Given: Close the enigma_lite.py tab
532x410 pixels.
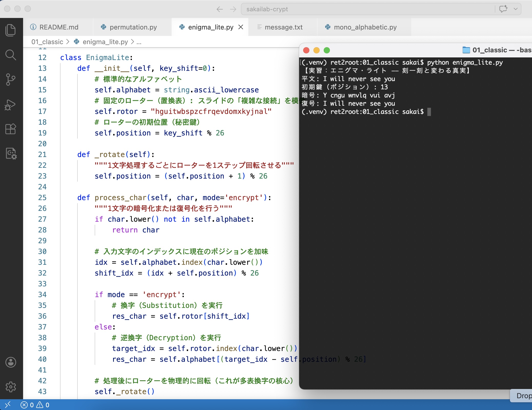Looking at the screenshot, I should pyautogui.click(x=241, y=27).
